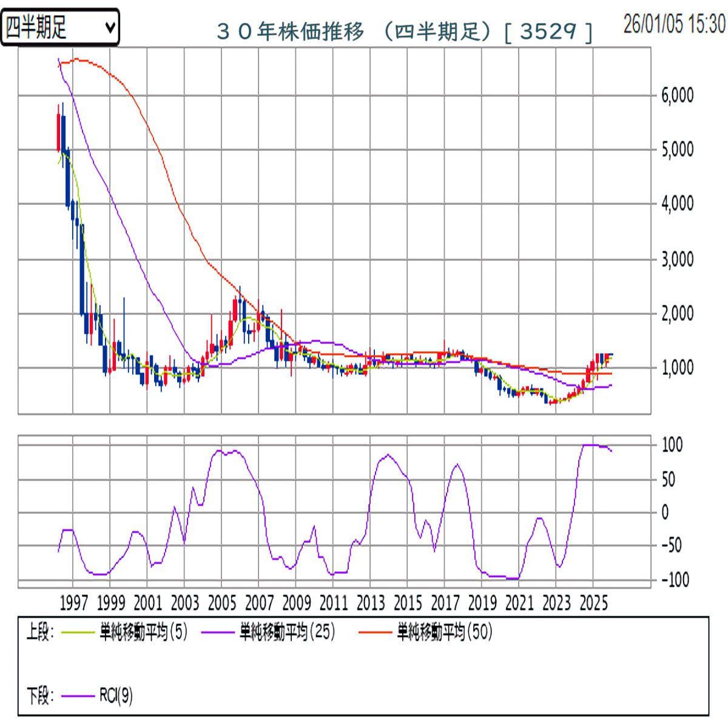The image size is (728, 728).
Task: Click the 2011 year label on the time axis
Action: click(x=334, y=603)
